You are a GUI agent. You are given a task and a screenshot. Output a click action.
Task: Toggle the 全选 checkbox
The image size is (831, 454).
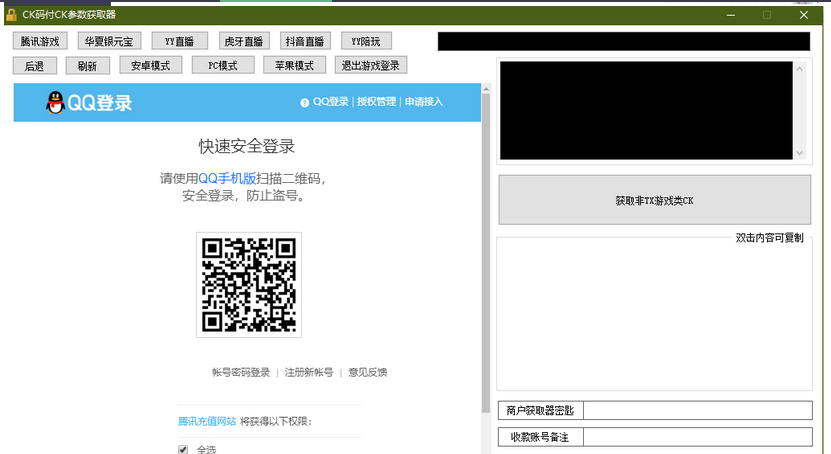[x=183, y=450]
